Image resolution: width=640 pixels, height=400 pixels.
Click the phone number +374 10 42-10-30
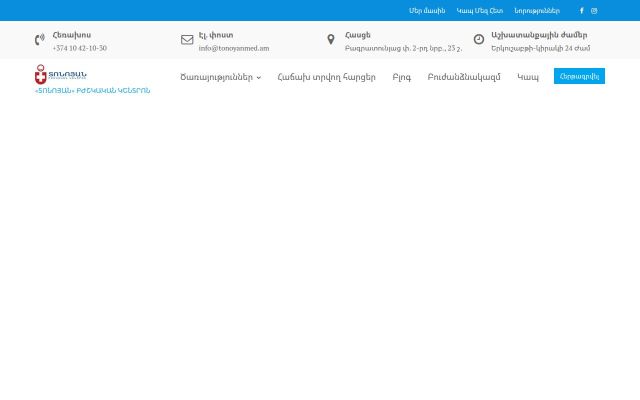80,48
